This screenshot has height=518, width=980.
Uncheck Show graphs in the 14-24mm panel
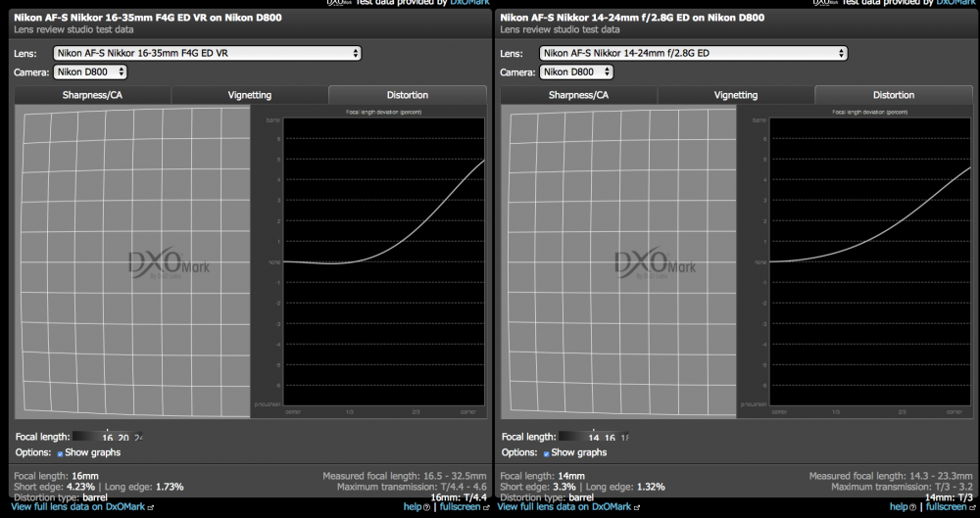pyautogui.click(x=546, y=453)
